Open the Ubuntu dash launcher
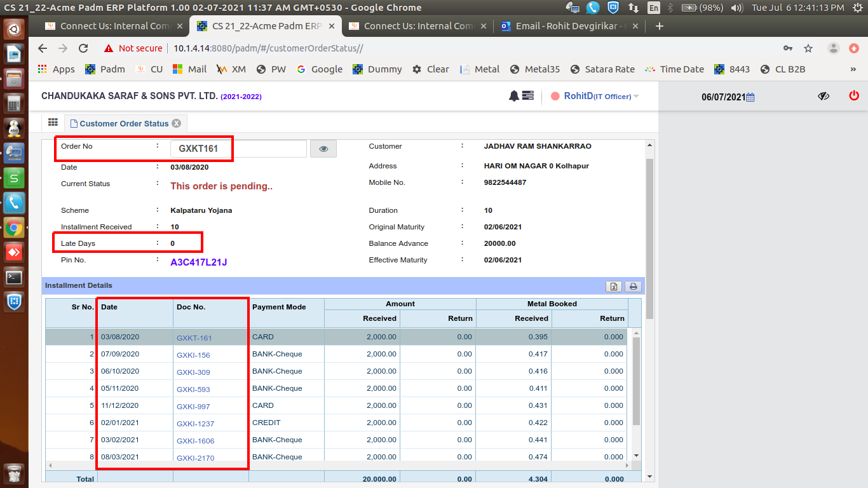This screenshot has width=868, height=488. [x=14, y=29]
